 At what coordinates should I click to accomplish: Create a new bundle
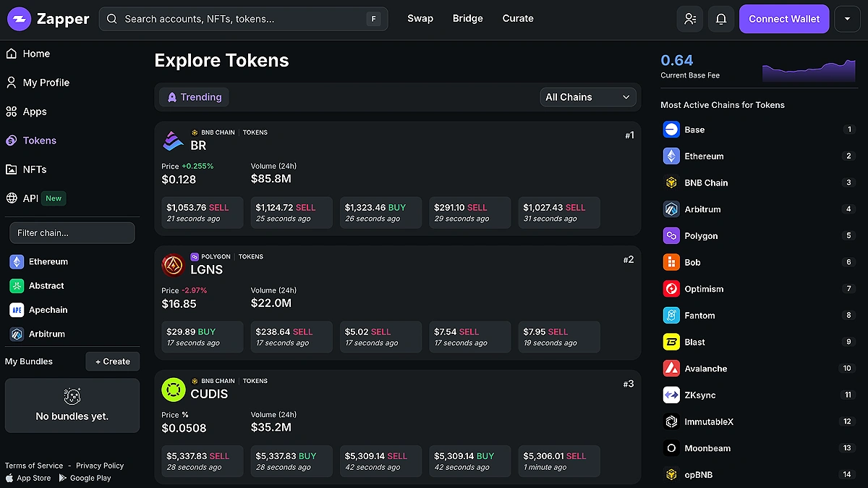(112, 361)
